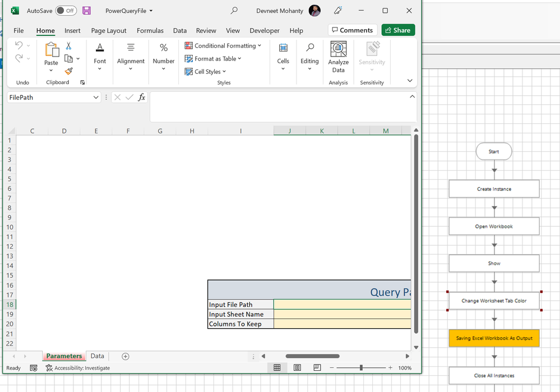Open the Analyze Data tool
The image size is (560, 392).
pyautogui.click(x=338, y=57)
